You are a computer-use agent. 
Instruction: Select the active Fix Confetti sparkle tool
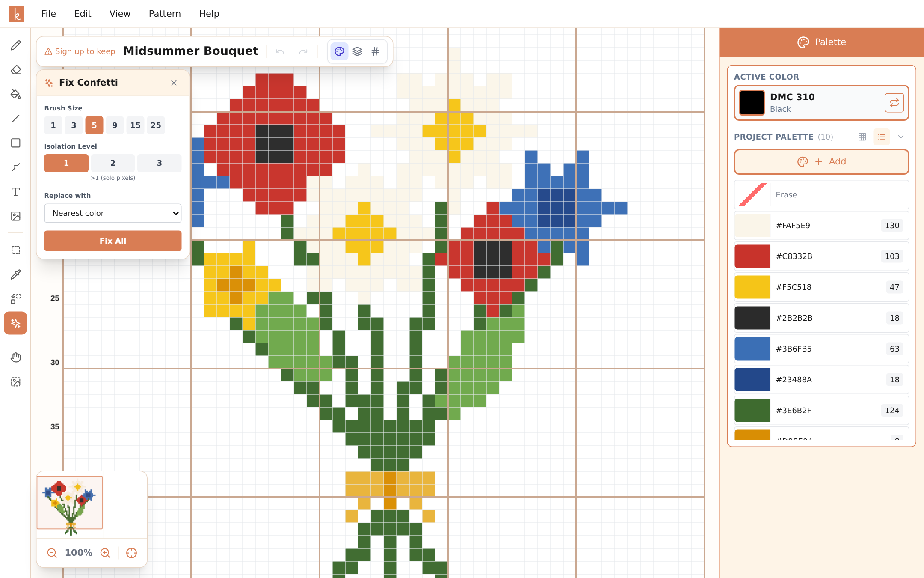[x=16, y=323]
